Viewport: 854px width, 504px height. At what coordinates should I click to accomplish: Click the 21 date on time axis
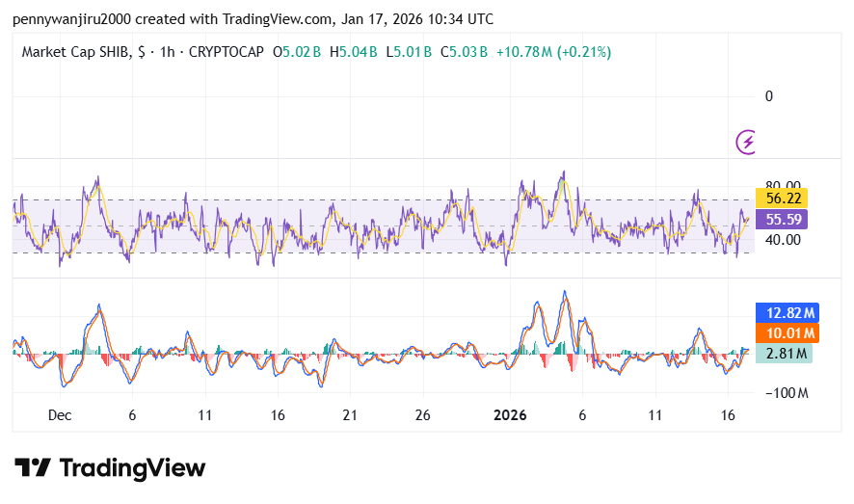[350, 415]
